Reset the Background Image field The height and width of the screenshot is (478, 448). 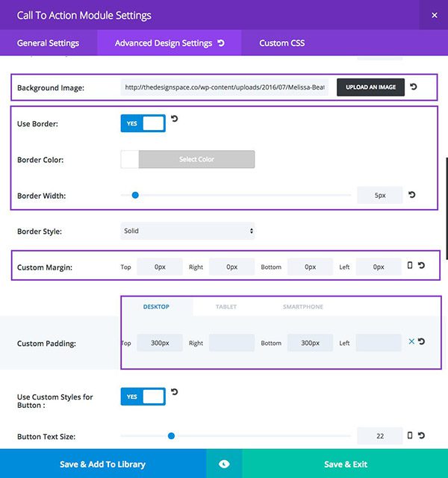(x=413, y=87)
